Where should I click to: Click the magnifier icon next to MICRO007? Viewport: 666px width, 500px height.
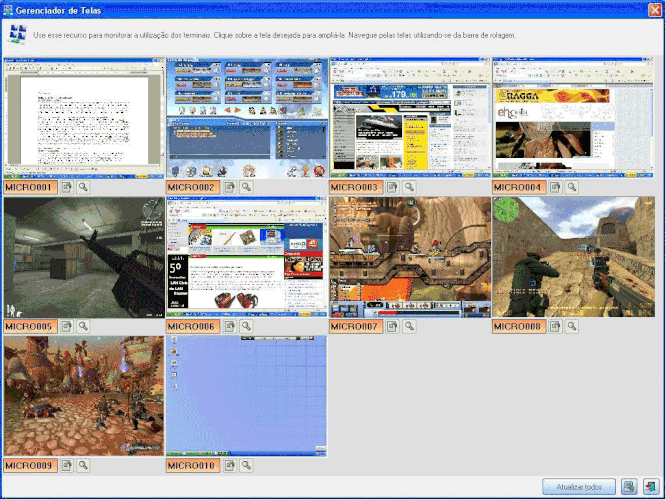pyautogui.click(x=409, y=326)
